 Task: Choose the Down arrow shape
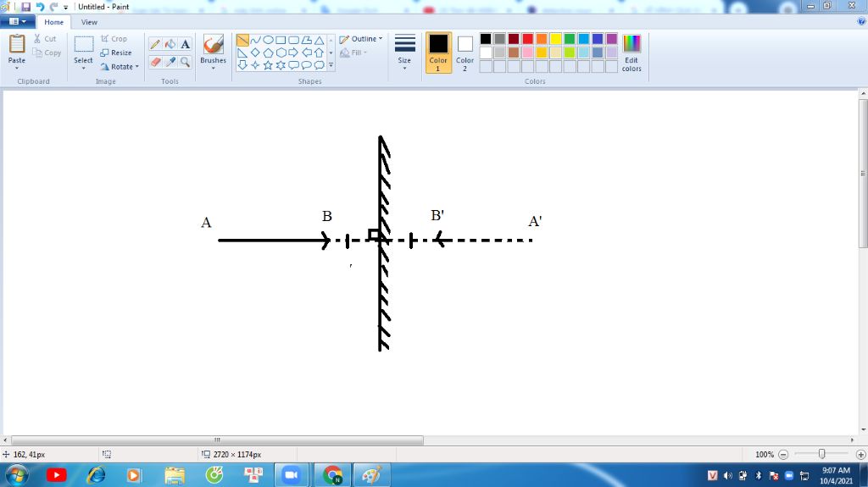click(242, 65)
